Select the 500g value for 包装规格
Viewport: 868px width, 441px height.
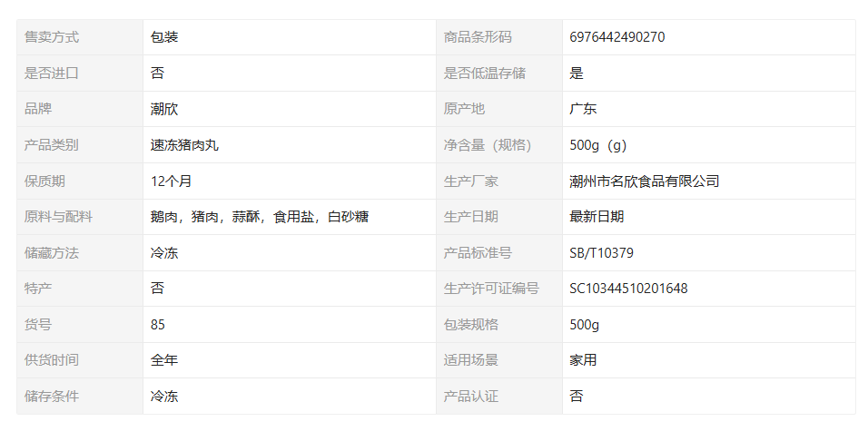point(585,325)
